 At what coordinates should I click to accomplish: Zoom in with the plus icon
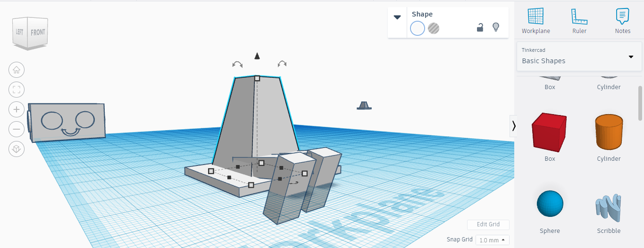[x=17, y=109]
